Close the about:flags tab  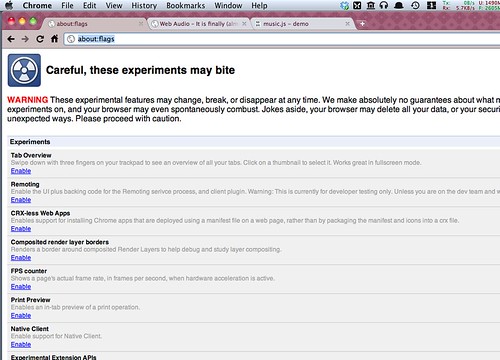[141, 24]
